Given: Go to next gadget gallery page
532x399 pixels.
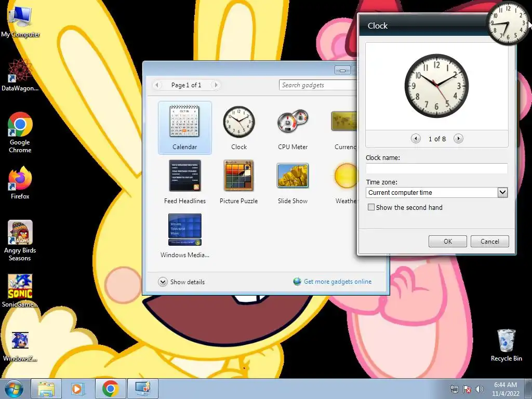Looking at the screenshot, I should point(216,85).
